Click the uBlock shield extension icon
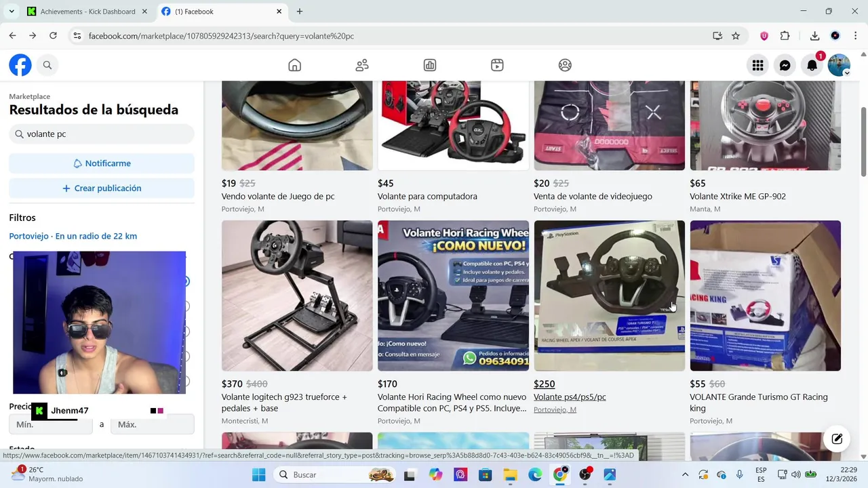 tap(764, 36)
